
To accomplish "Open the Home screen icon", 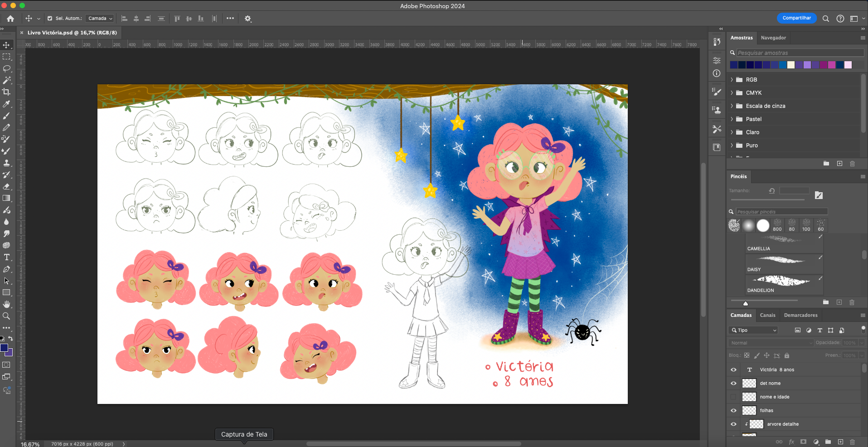I will point(10,19).
